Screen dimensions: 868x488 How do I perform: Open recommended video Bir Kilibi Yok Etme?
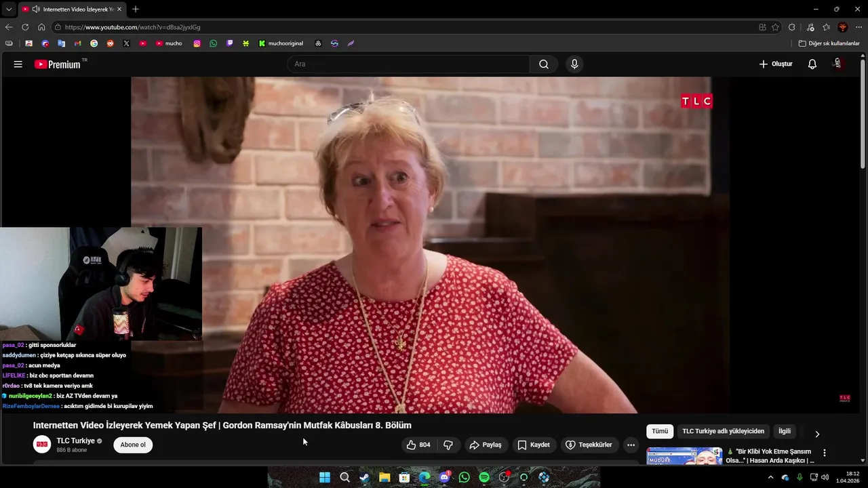point(770,456)
